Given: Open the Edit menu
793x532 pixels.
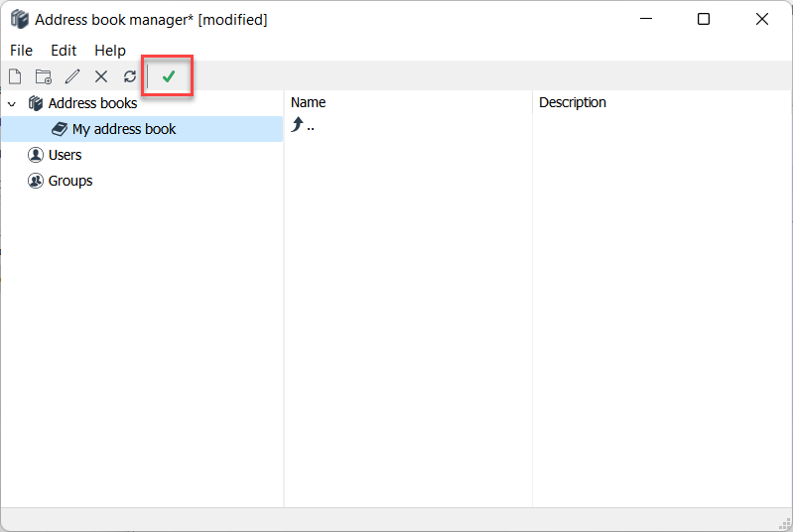Looking at the screenshot, I should [64, 50].
